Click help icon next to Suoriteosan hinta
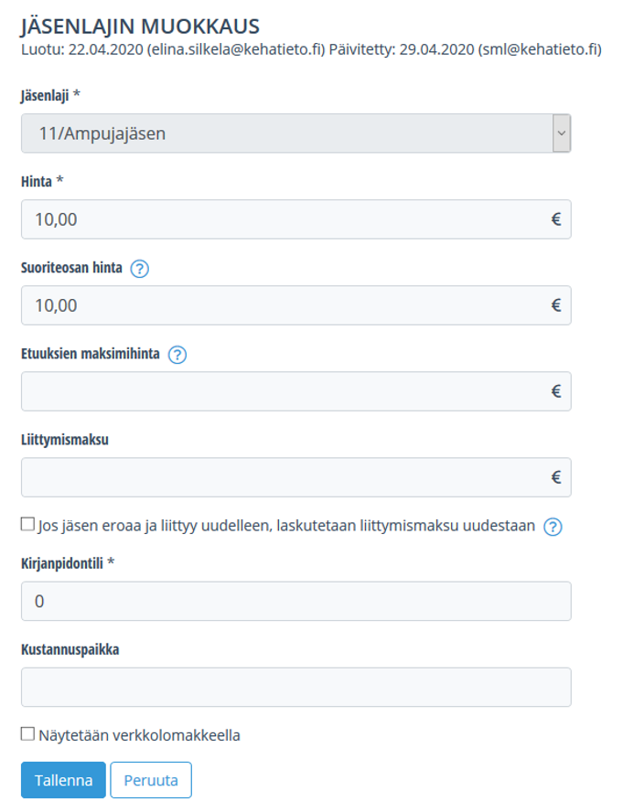 tap(140, 269)
